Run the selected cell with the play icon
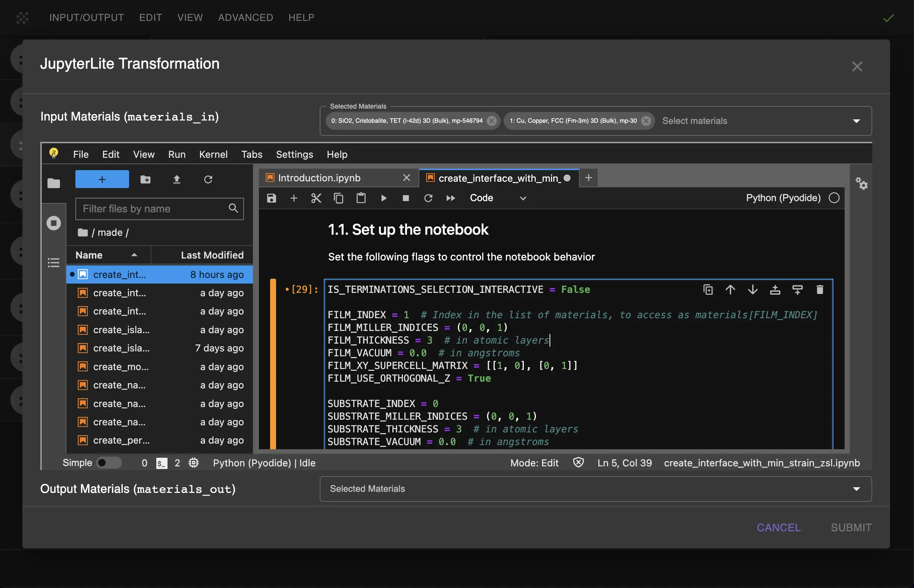The height and width of the screenshot is (588, 914). pos(384,198)
